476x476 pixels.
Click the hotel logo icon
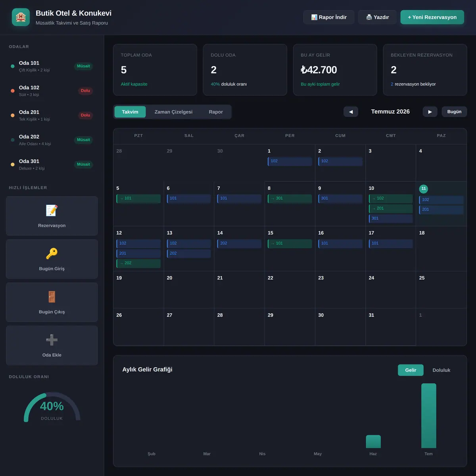coord(21,17)
